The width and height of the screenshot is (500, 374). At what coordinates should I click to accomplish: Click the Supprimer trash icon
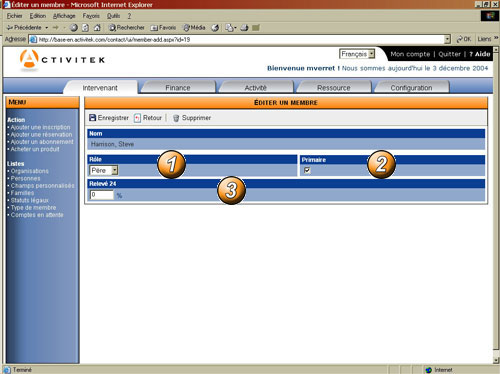[176, 118]
